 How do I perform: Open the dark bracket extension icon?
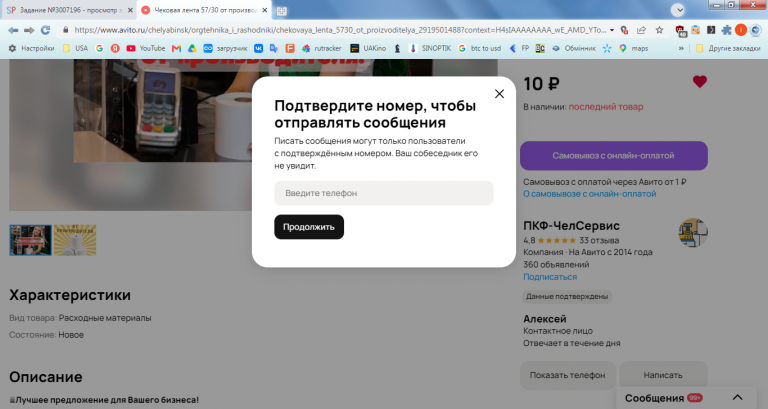coord(711,30)
